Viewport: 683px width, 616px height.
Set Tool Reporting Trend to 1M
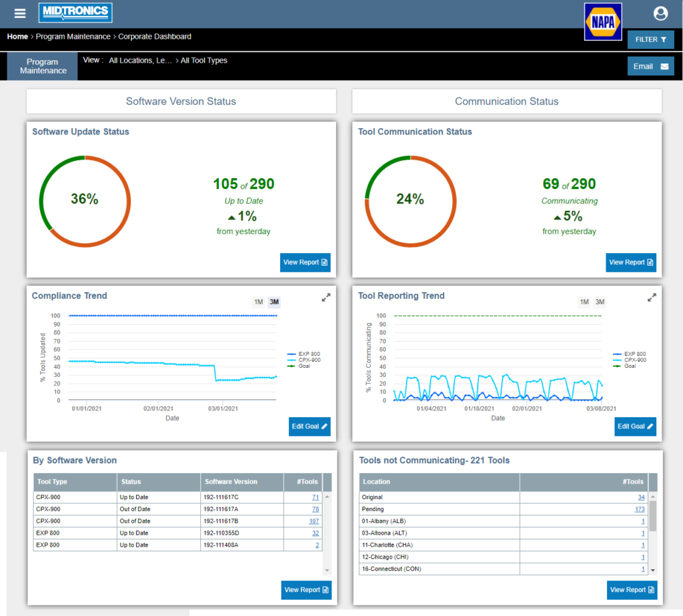pos(584,302)
